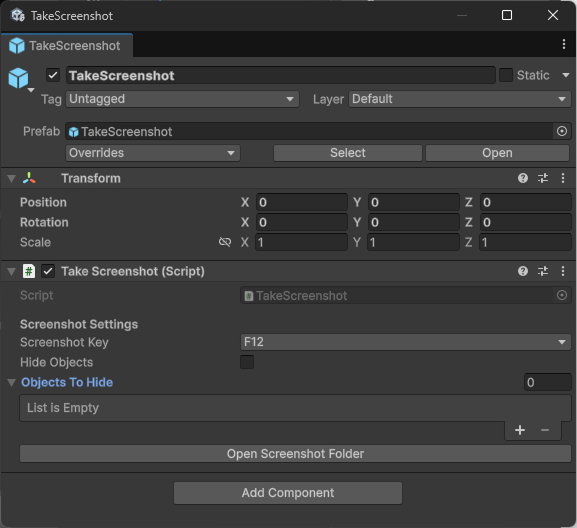The image size is (577, 528).
Task: Click the prefab cube icon beside the object name
Action: click(x=18, y=78)
